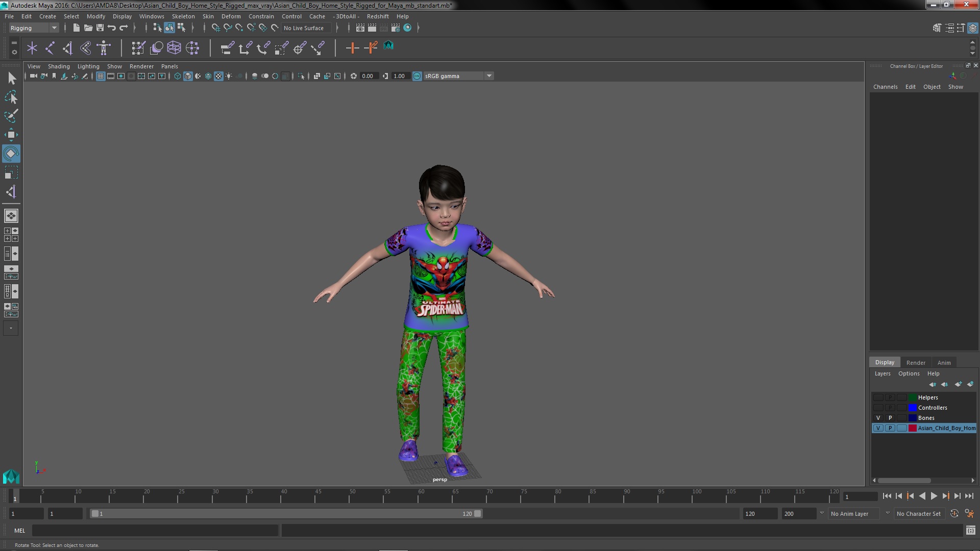Enable Snap to grids icon

coord(215,28)
